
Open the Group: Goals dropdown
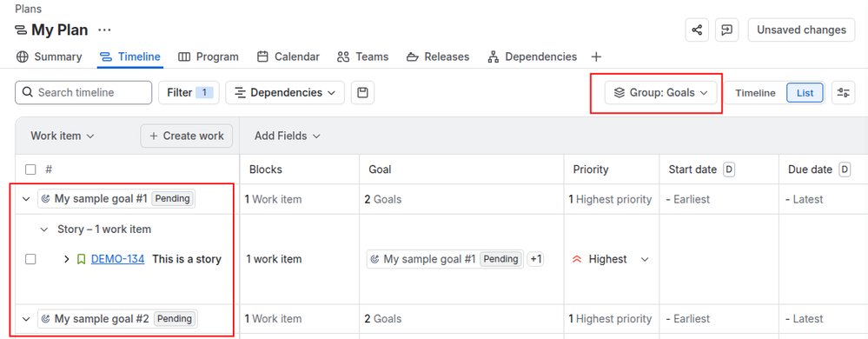click(661, 92)
